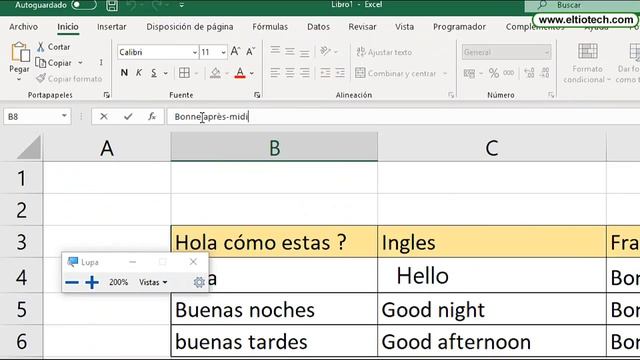Image resolution: width=640 pixels, height=360 pixels.
Task: Toggle the Autoguardado switch
Action: tap(84, 5)
